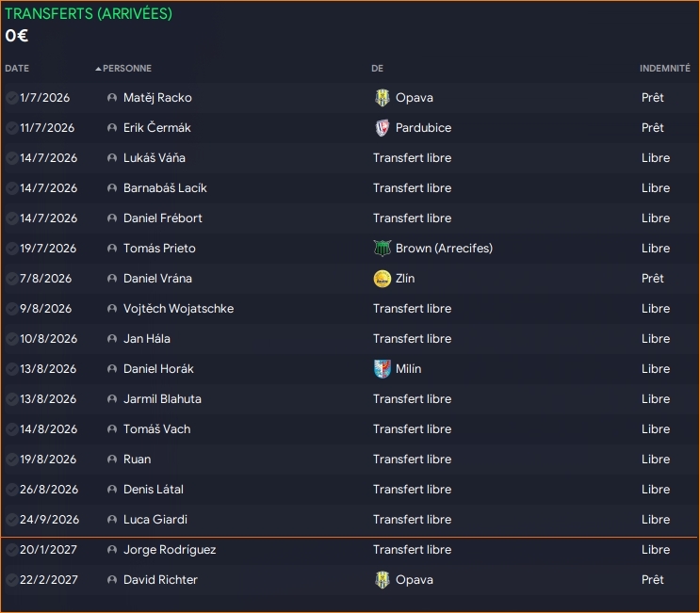Image resolution: width=700 pixels, height=613 pixels.
Task: Sort transfers by the Date column
Action: click(x=17, y=69)
